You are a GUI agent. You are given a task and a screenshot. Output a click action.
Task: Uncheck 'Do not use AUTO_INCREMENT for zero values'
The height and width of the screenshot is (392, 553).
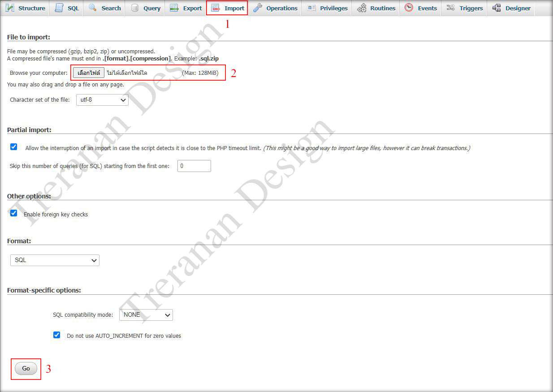pos(56,335)
